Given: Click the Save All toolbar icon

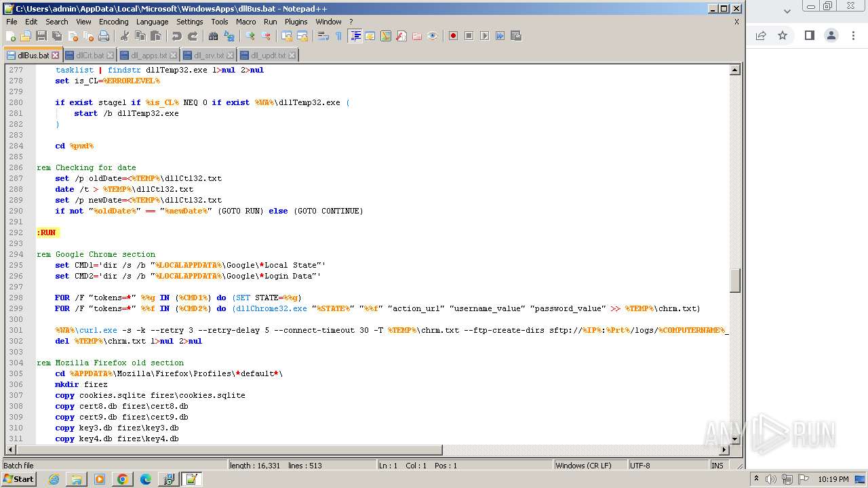Looking at the screenshot, I should [x=57, y=36].
